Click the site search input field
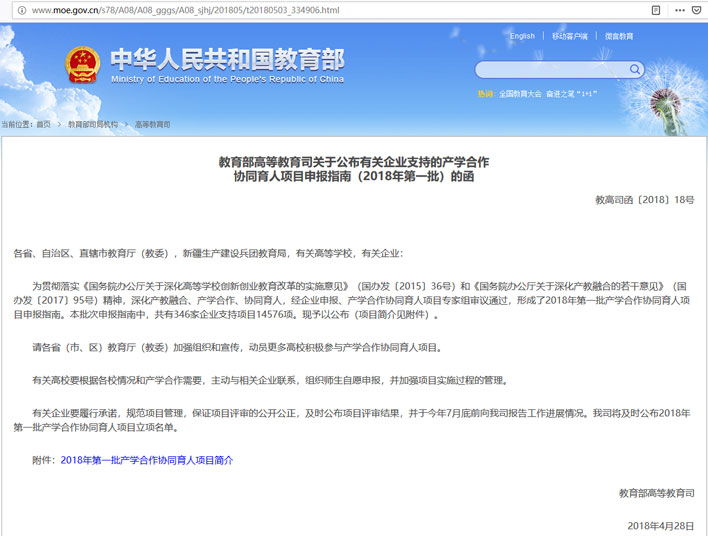The height and width of the screenshot is (536, 708). tap(550, 69)
